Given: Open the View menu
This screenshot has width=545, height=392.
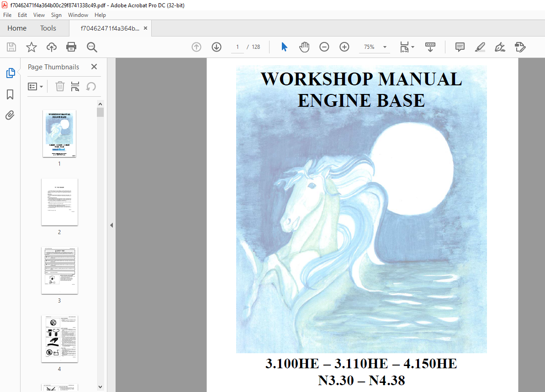Looking at the screenshot, I should tap(39, 15).
